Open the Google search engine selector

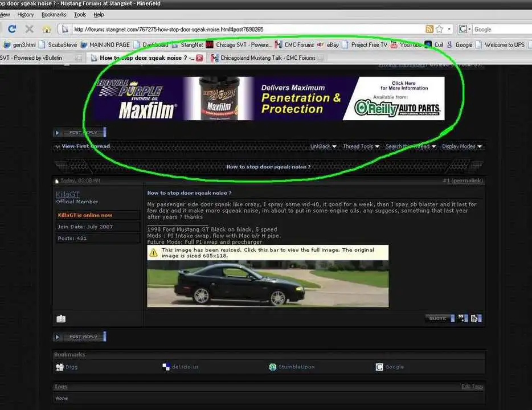click(x=465, y=29)
